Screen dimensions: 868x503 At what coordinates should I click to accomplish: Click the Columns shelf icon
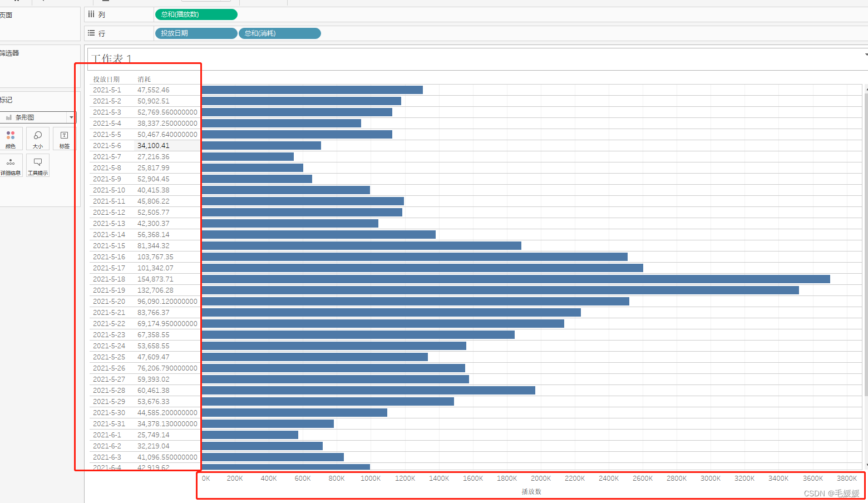pos(91,14)
